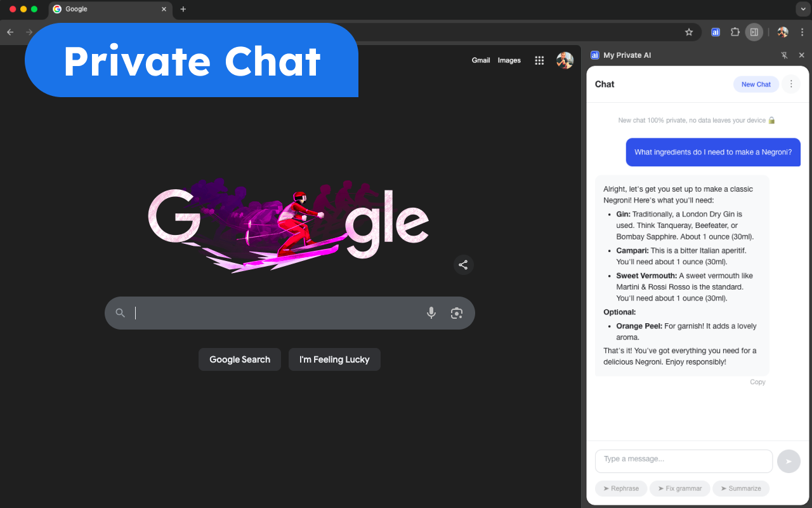Open the Images link

coord(509,60)
